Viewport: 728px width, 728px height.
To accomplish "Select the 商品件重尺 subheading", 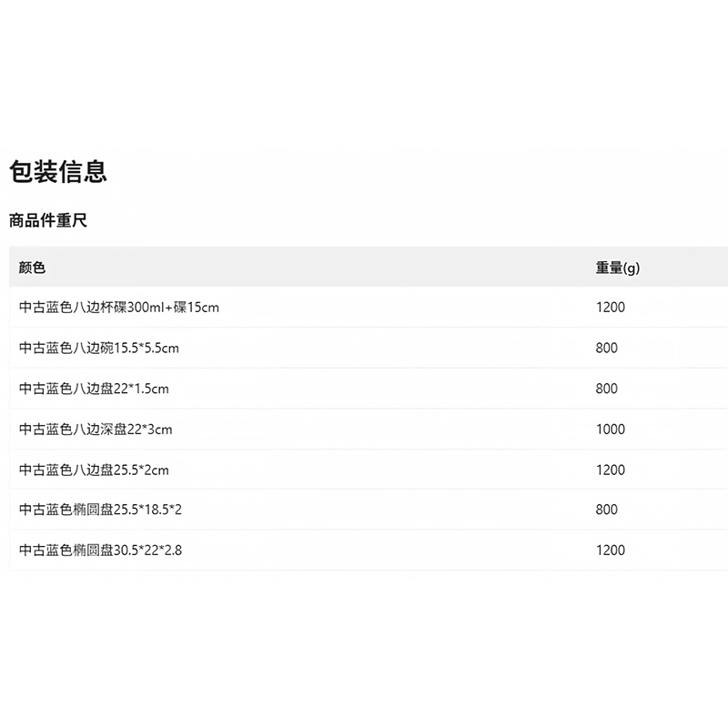I will [48, 220].
